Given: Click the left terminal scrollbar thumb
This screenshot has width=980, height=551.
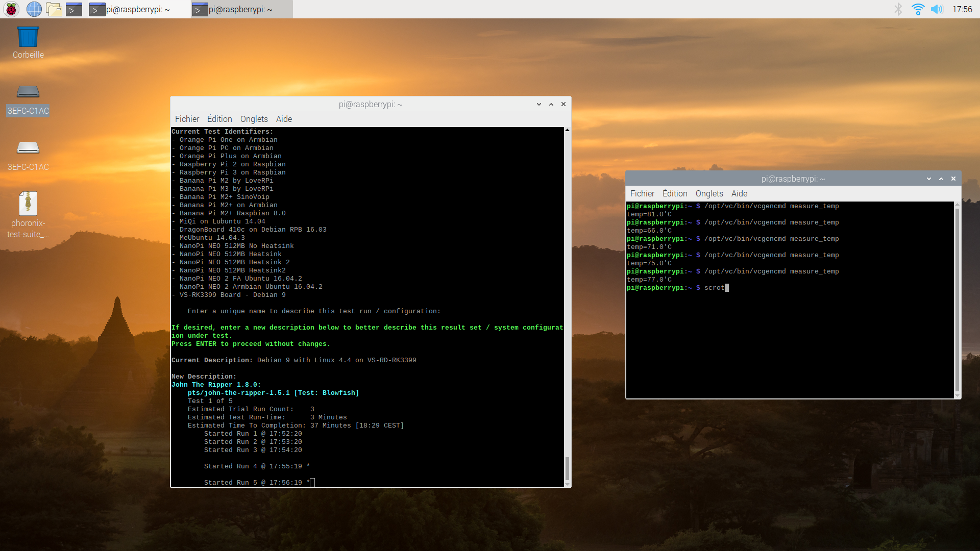Looking at the screenshot, I should pyautogui.click(x=567, y=468).
